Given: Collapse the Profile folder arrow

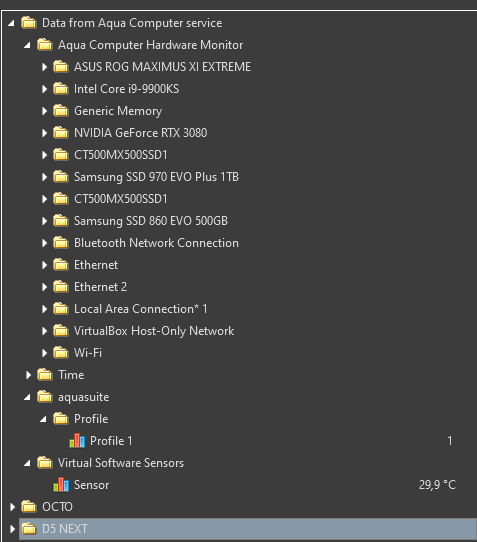Looking at the screenshot, I should pos(43,419).
